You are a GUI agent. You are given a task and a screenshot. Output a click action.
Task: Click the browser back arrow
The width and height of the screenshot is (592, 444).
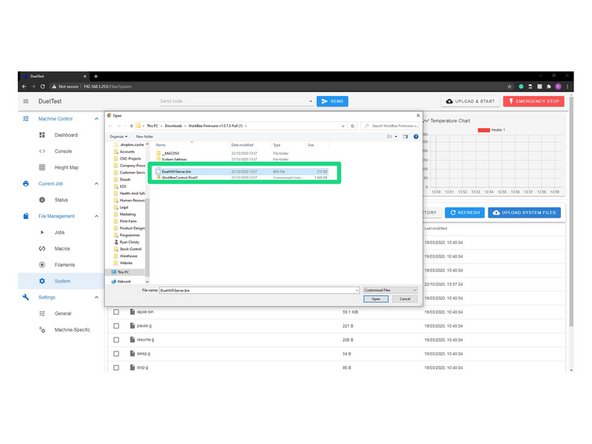(x=24, y=86)
